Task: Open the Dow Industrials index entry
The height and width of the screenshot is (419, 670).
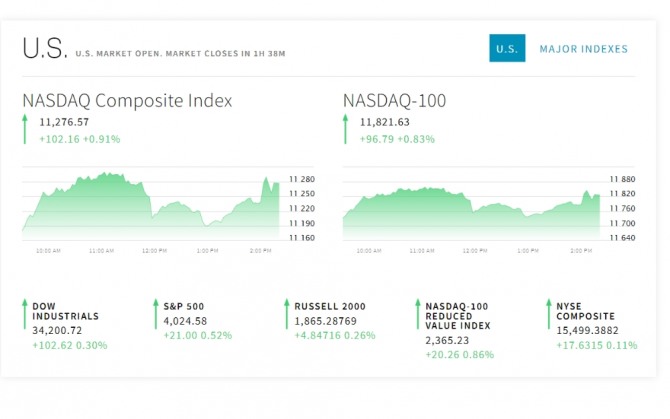Action: (x=65, y=311)
